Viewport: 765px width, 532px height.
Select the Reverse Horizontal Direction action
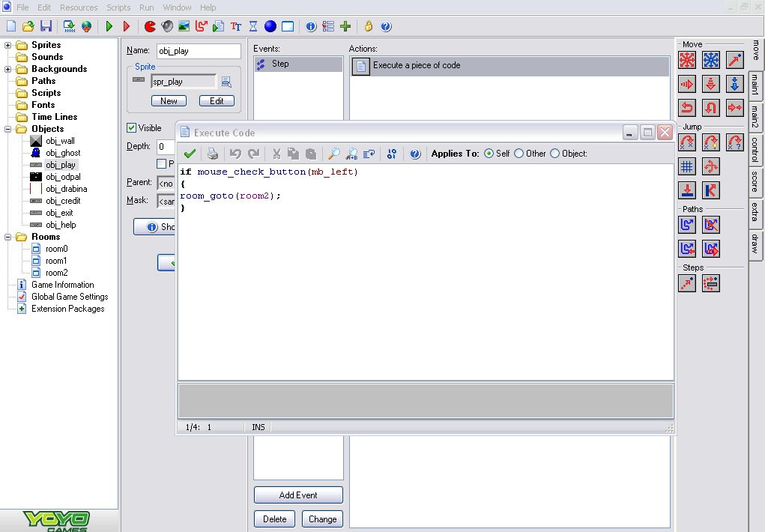[687, 107]
